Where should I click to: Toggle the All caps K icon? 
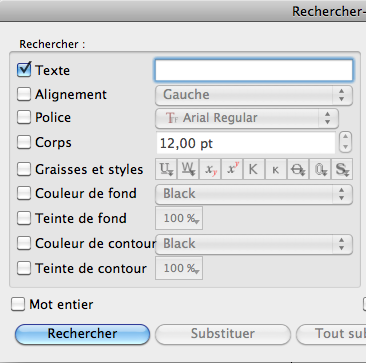click(x=254, y=169)
